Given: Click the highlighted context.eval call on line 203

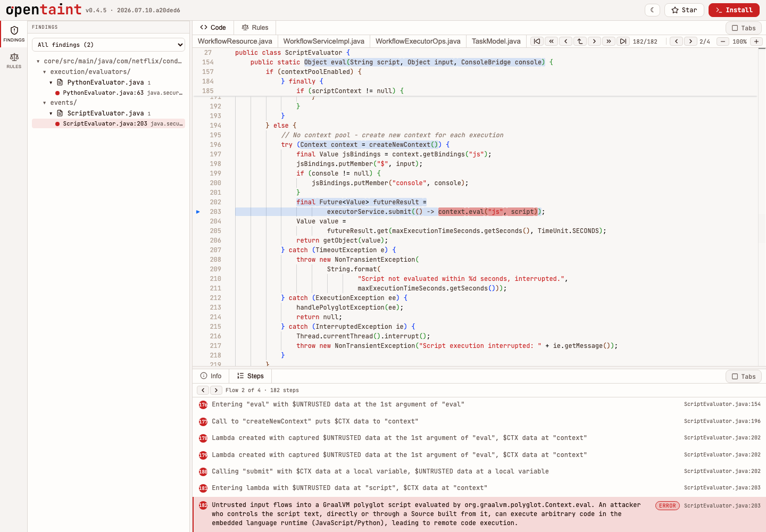Looking at the screenshot, I should point(488,212).
